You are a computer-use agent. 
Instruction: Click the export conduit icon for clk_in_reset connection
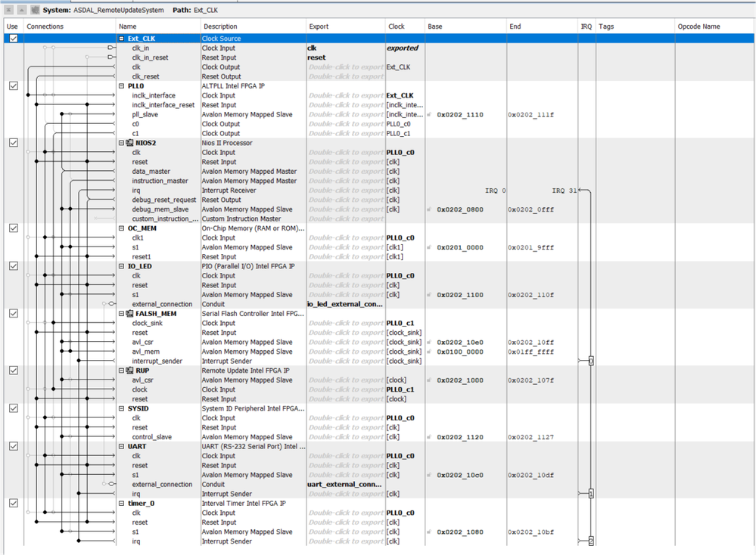(111, 57)
